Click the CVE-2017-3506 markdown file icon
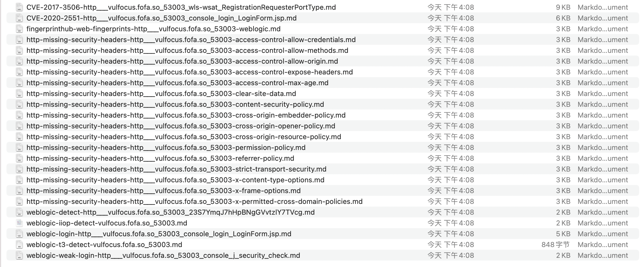 (19, 7)
